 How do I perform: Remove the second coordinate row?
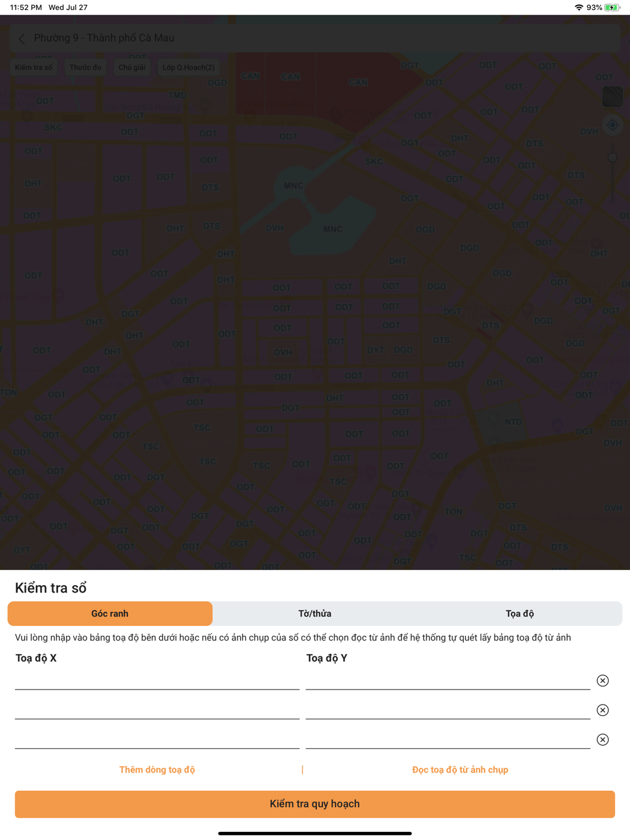coord(602,710)
